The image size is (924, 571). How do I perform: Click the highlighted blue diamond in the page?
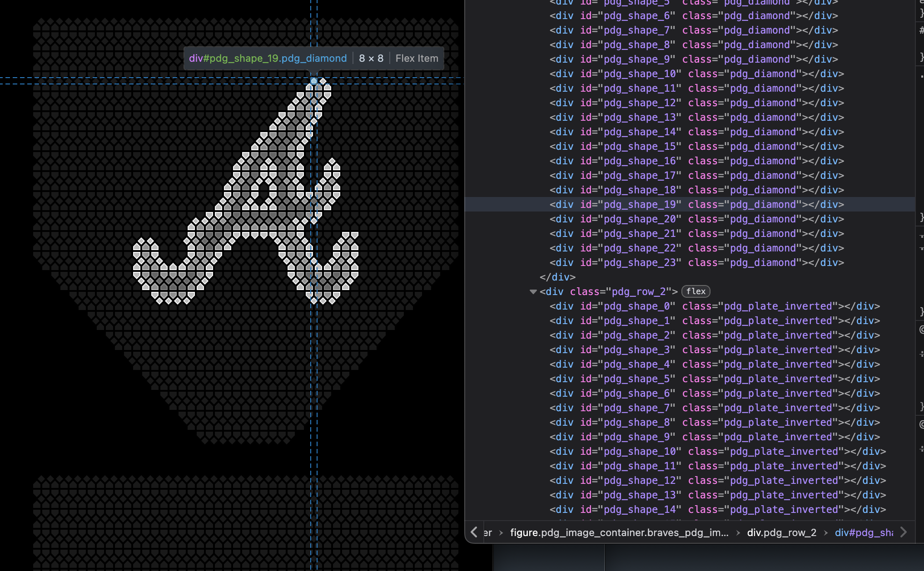coord(314,81)
